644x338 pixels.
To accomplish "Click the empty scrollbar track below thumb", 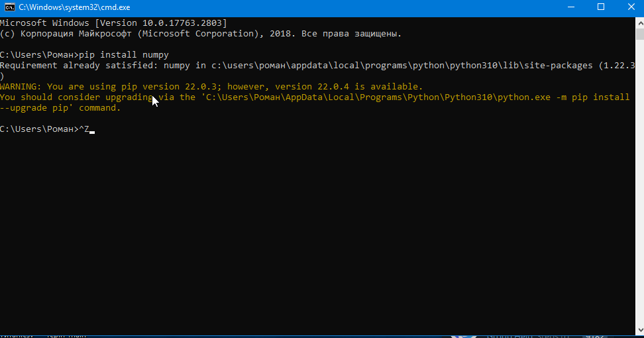I will click(x=639, y=199).
